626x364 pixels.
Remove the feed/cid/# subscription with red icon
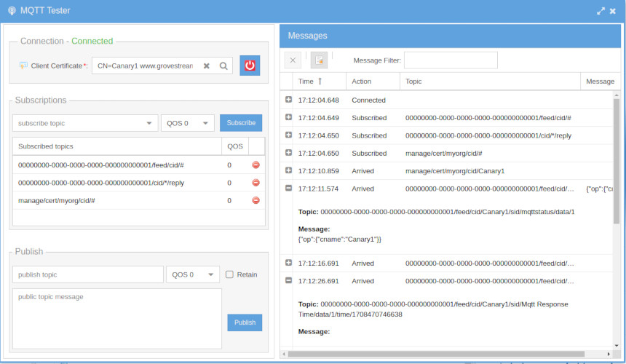(x=255, y=165)
